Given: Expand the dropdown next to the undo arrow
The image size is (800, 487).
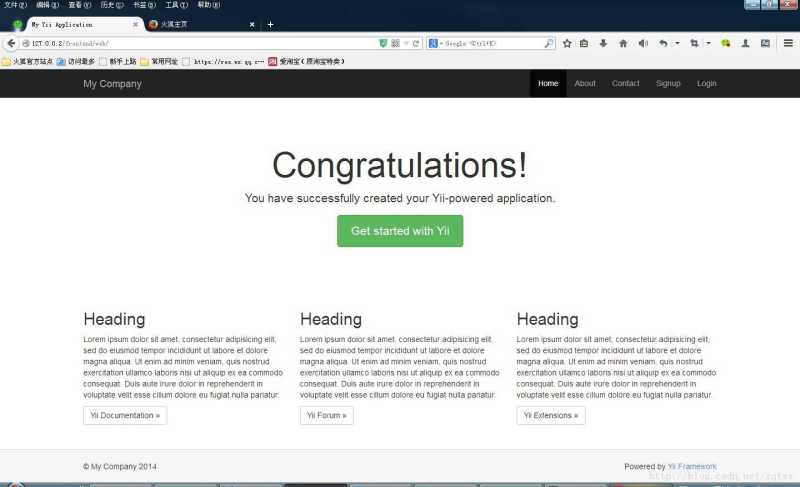Looking at the screenshot, I should point(677,44).
